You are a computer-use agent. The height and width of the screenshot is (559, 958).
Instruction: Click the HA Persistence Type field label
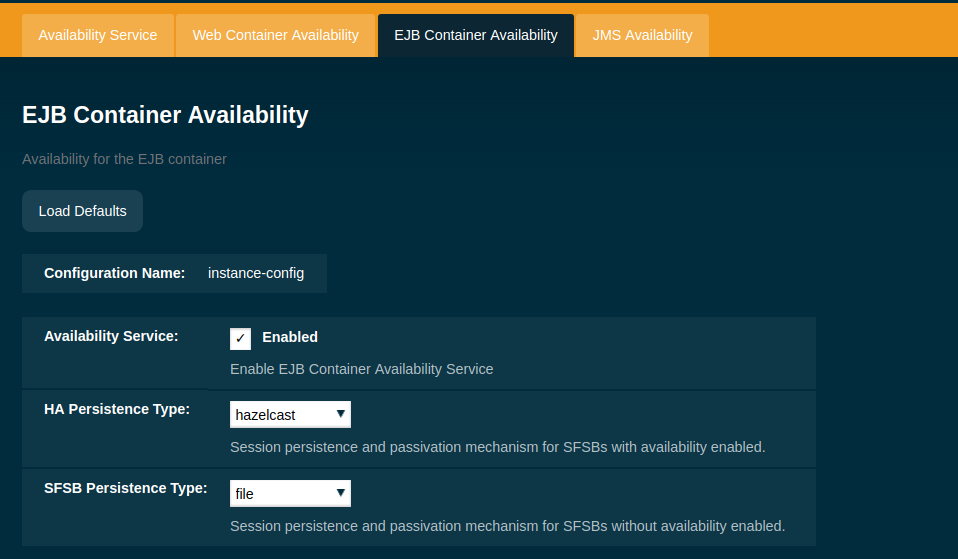click(x=117, y=409)
